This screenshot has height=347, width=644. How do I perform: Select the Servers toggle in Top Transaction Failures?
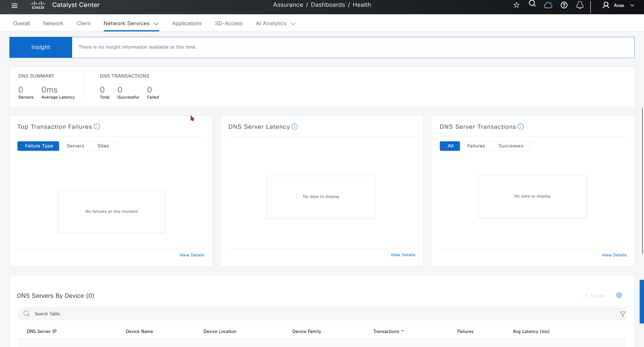(x=75, y=146)
